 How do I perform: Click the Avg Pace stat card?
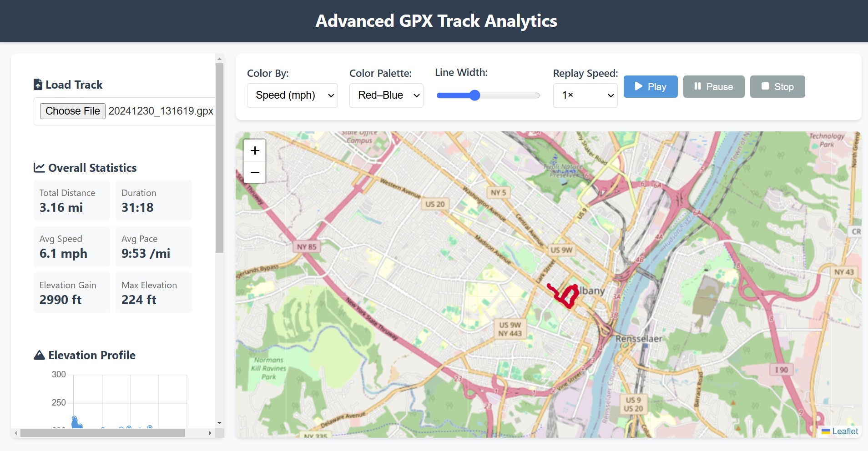(153, 246)
